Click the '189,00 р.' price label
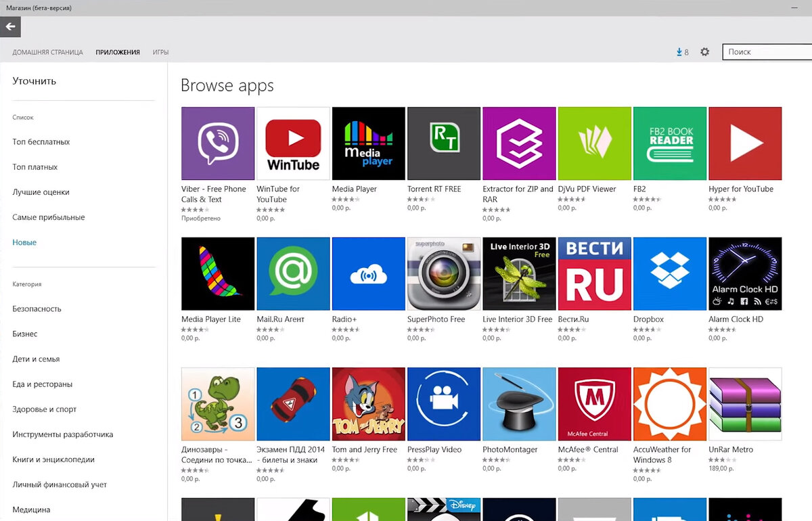The width and height of the screenshot is (812, 521). tap(720, 468)
